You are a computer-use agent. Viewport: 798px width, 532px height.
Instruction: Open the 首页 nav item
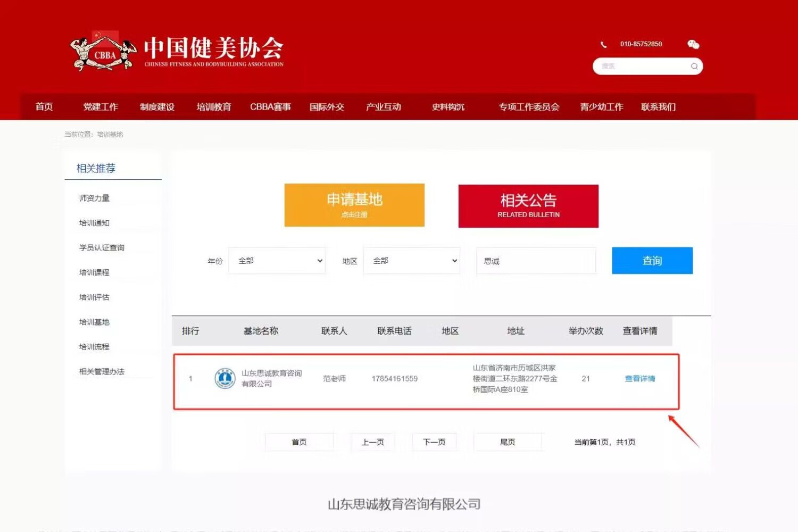44,107
